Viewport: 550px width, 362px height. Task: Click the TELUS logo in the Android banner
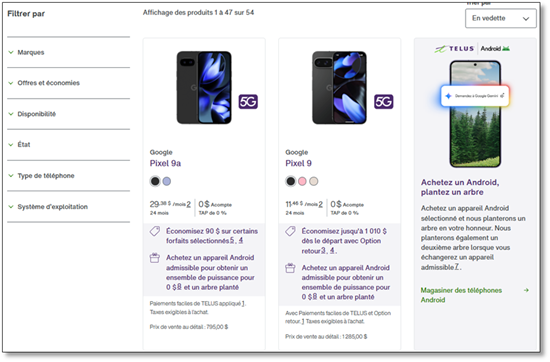[x=455, y=49]
